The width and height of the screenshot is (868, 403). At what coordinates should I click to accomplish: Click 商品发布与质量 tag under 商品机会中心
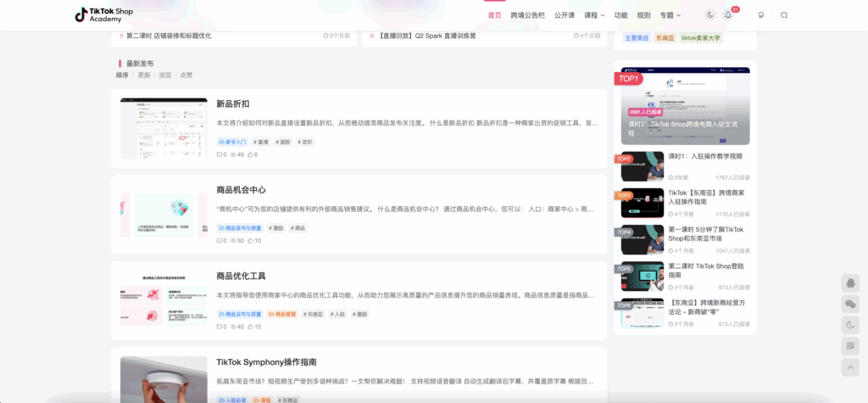point(240,228)
